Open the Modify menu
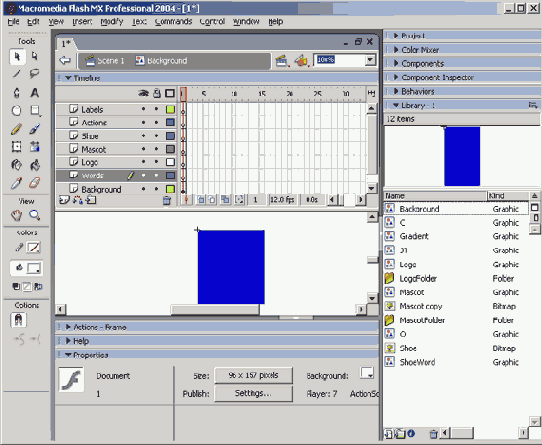 click(112, 21)
